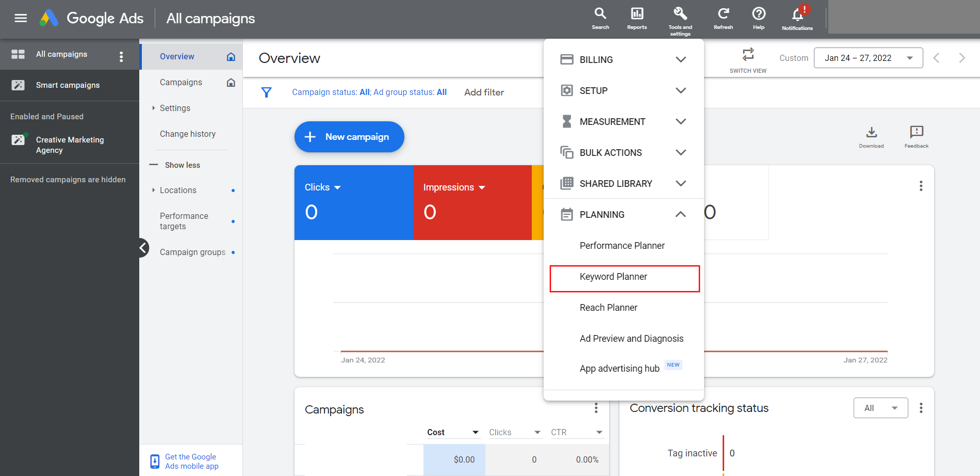The height and width of the screenshot is (476, 980).
Task: Expand the BULK ACTIONS section chevron
Action: pos(681,152)
